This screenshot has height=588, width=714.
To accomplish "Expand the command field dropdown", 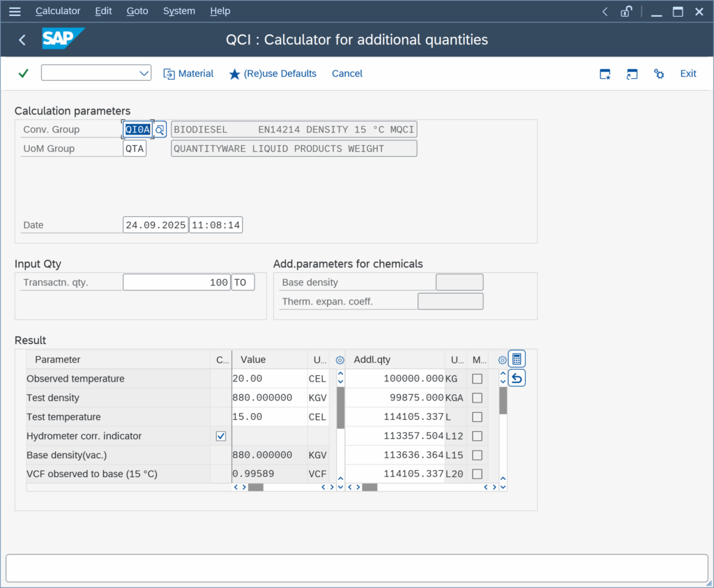I will (x=144, y=73).
